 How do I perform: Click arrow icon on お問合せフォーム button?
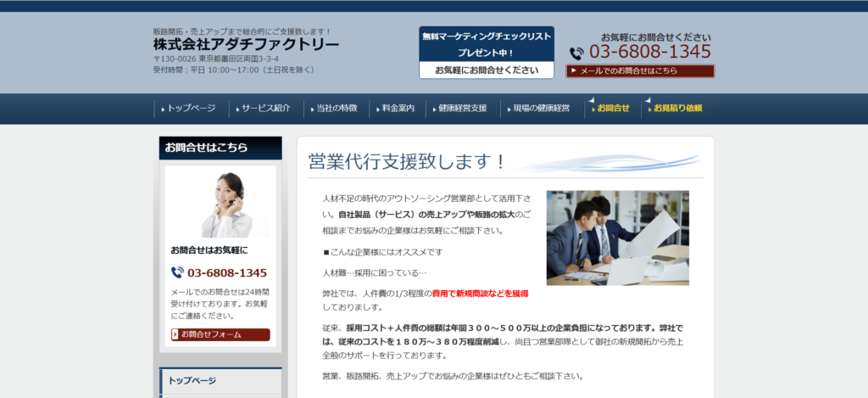pyautogui.click(x=175, y=334)
